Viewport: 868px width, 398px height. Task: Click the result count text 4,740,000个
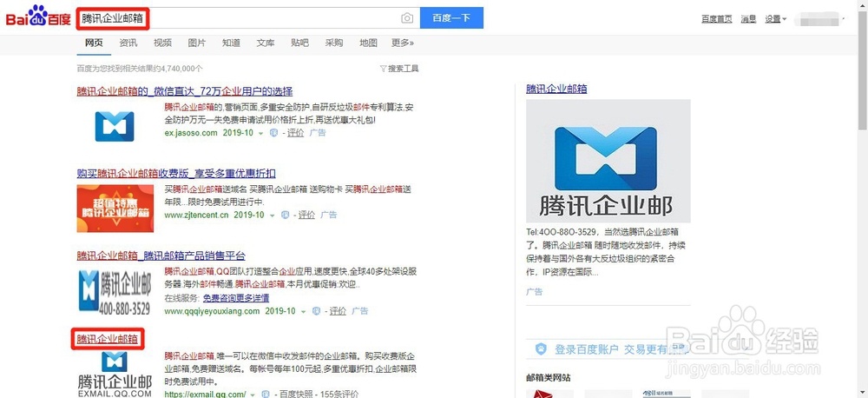(181, 69)
